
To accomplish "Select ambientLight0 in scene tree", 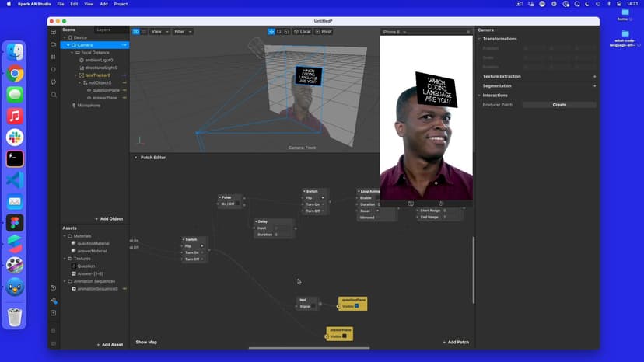I will pos(99,61).
